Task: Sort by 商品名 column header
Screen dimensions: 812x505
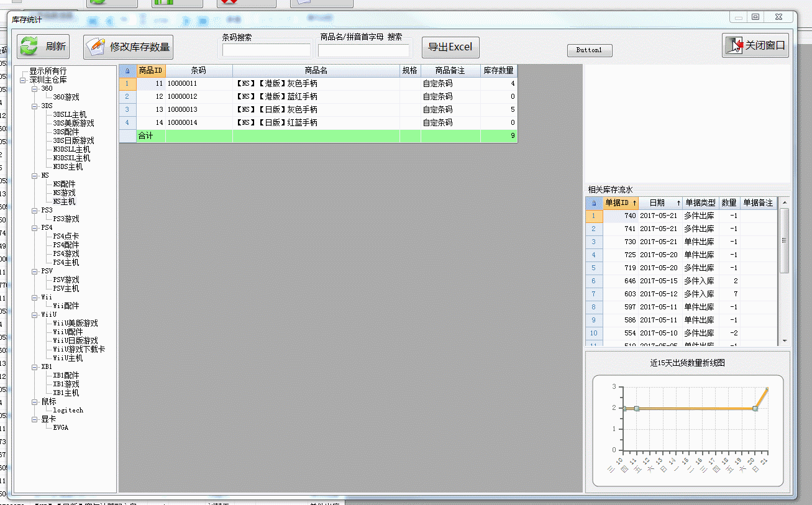Action: point(316,71)
